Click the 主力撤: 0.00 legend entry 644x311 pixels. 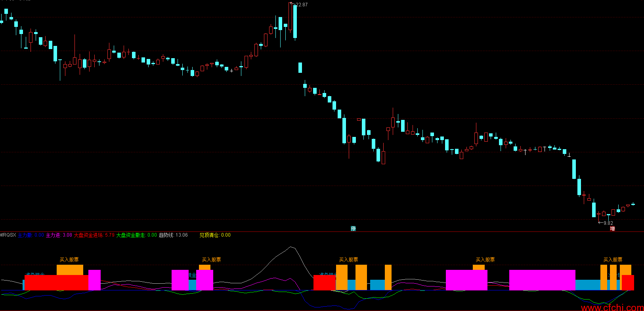(31, 235)
